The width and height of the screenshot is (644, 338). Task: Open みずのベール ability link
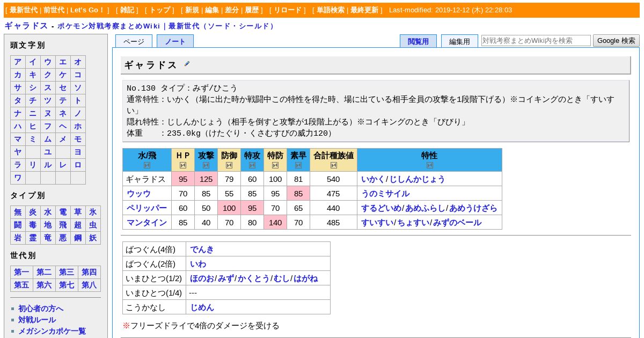(457, 223)
